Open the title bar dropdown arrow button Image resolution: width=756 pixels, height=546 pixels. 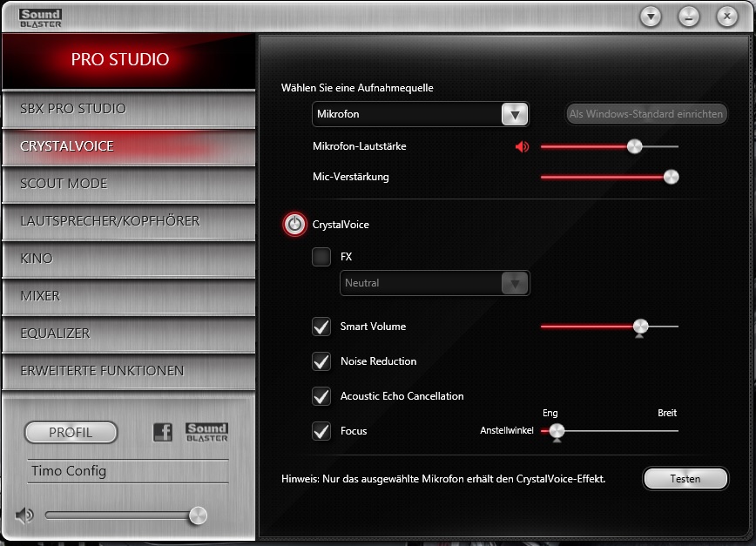click(651, 17)
